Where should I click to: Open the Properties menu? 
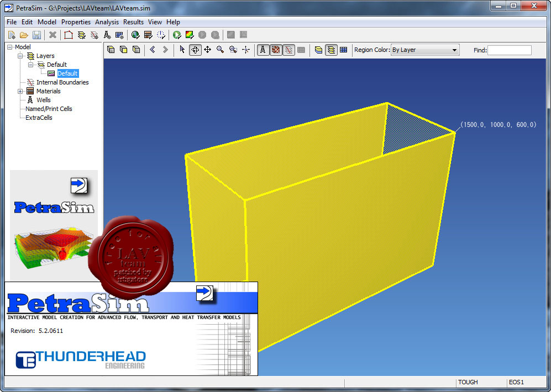pyautogui.click(x=76, y=22)
